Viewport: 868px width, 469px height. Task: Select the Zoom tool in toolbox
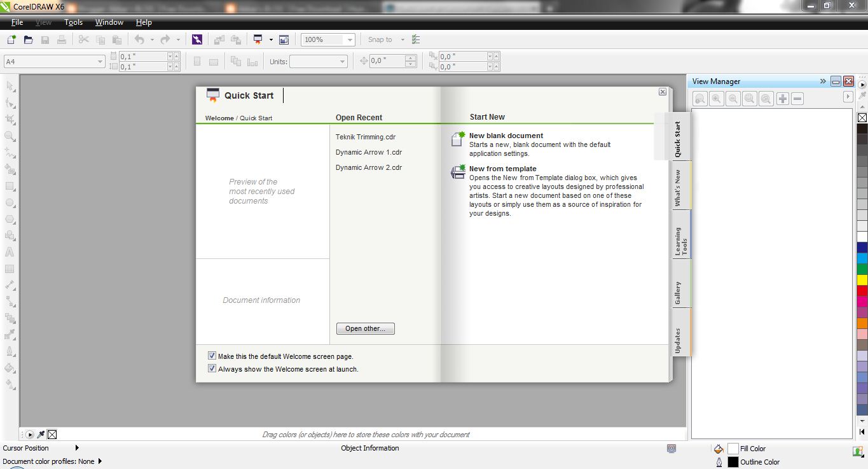pos(10,136)
